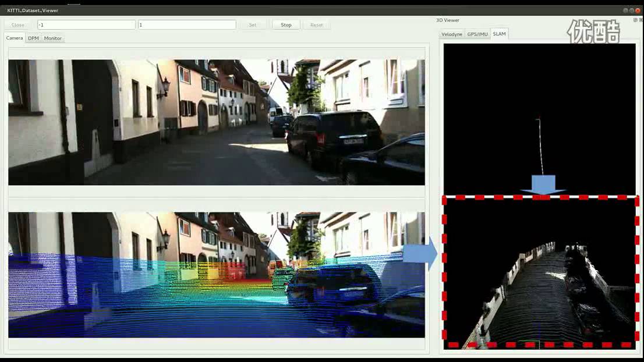Switch to the Camera tab
Viewport: 644px width, 362px height.
click(15, 38)
